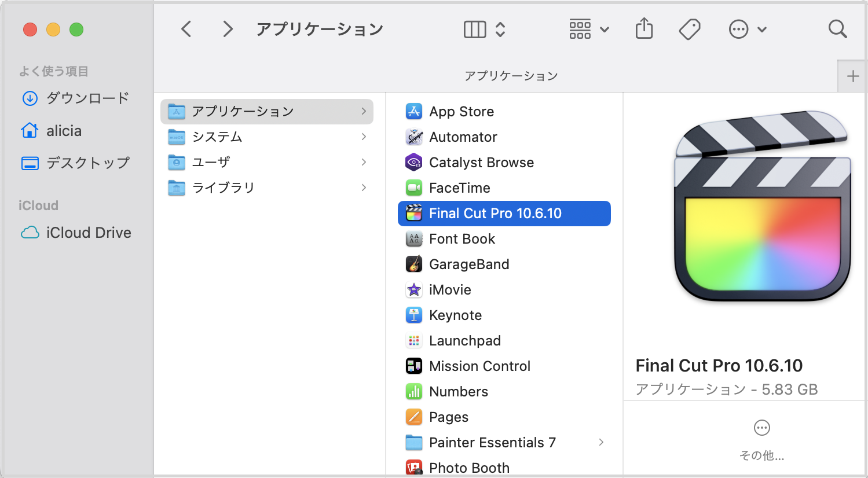Screen dimensions: 868x478
Task: Open the column view switcher
Action: coord(485,29)
